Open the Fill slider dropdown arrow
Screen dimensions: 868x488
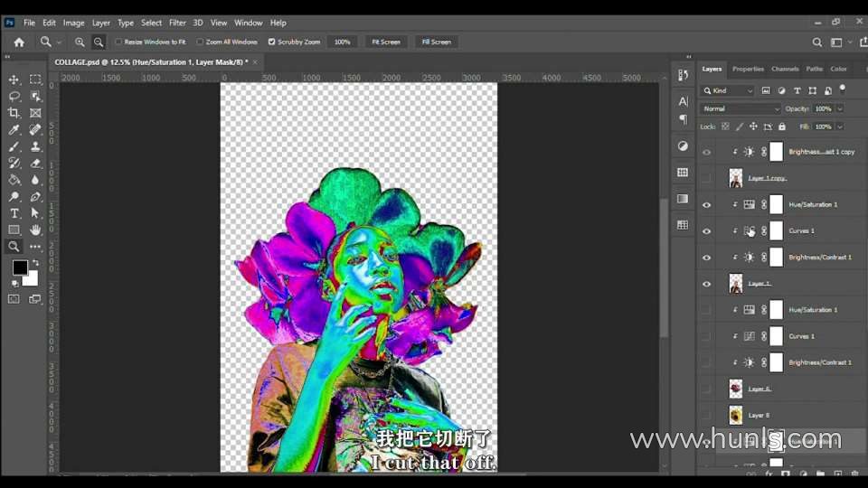click(x=840, y=127)
